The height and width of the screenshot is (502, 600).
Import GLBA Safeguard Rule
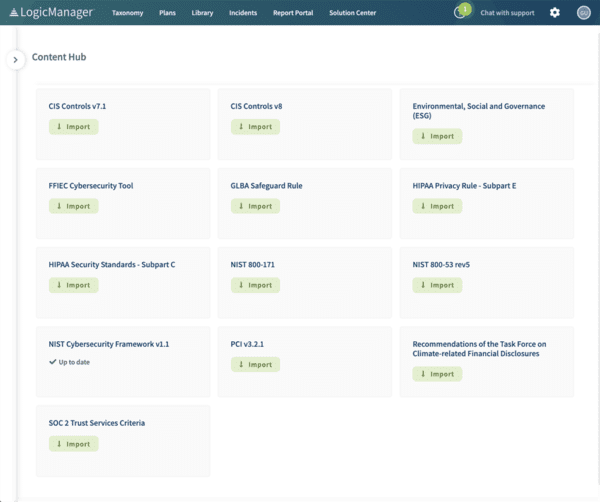pyautogui.click(x=255, y=206)
